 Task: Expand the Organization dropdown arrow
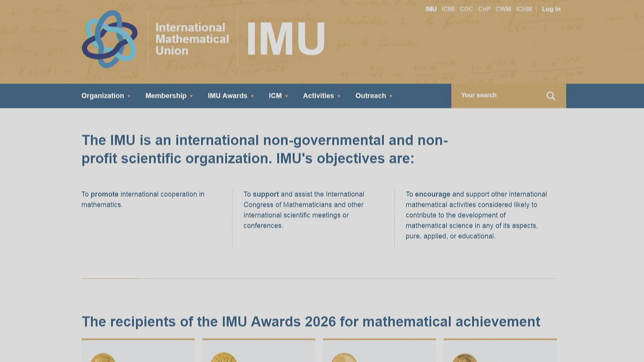[x=129, y=97]
